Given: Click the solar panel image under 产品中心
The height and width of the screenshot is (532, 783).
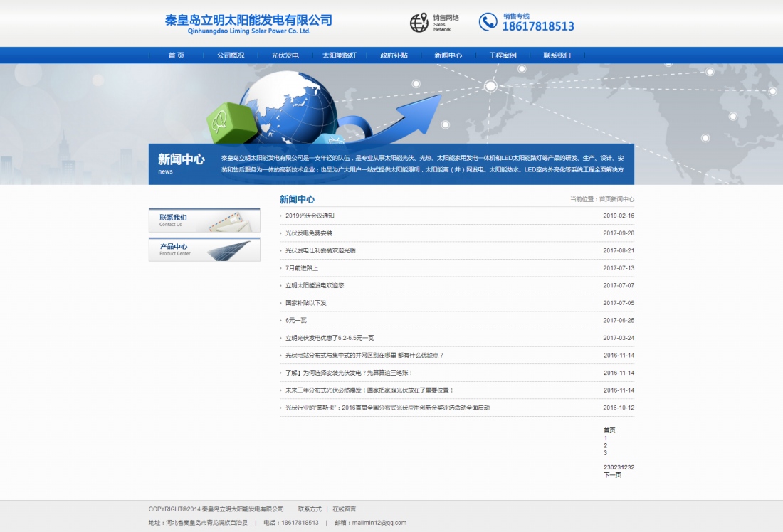Looking at the screenshot, I should coord(228,252).
